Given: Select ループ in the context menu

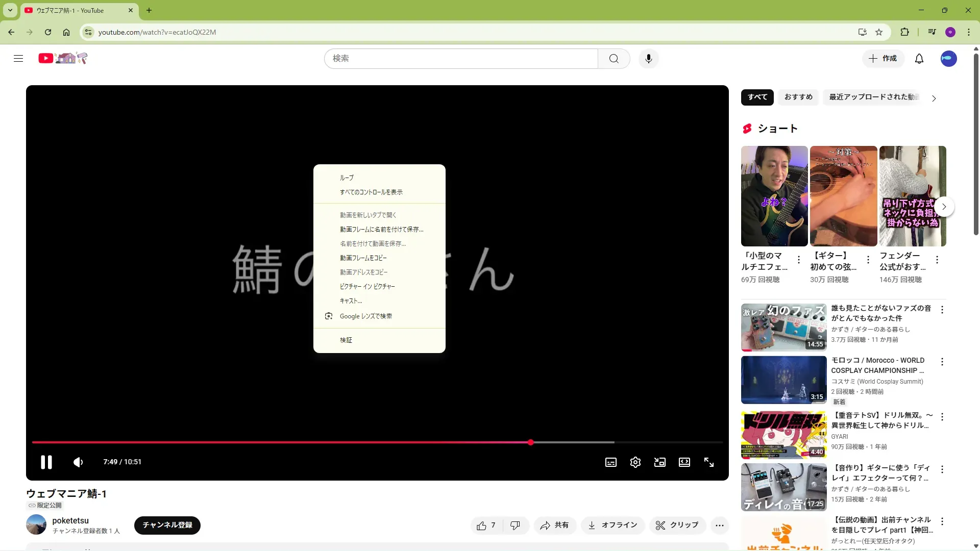Looking at the screenshot, I should (x=347, y=178).
